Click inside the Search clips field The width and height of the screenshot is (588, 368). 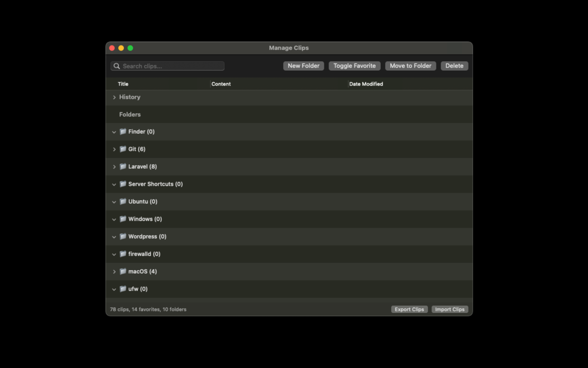(170, 66)
